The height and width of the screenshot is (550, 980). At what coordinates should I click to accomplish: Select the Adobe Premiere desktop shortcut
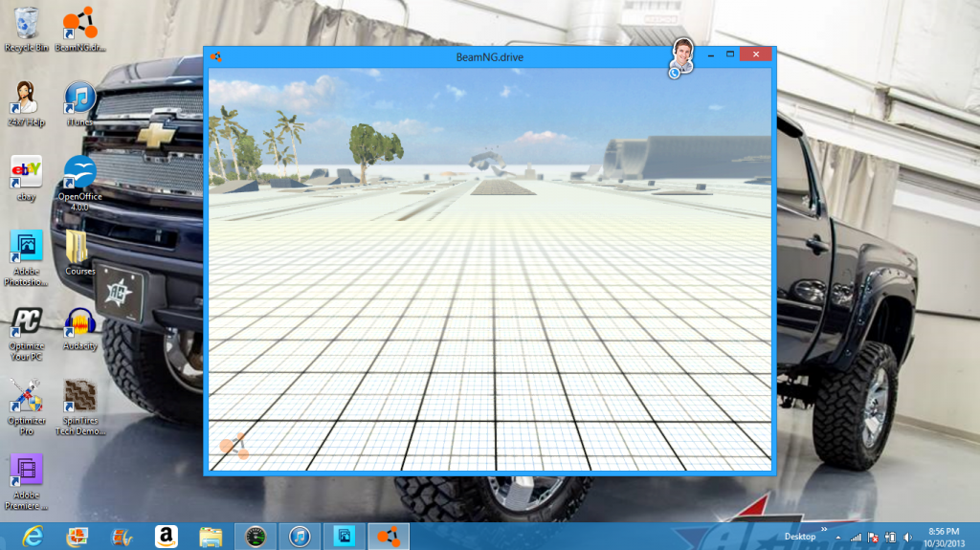tap(26, 482)
